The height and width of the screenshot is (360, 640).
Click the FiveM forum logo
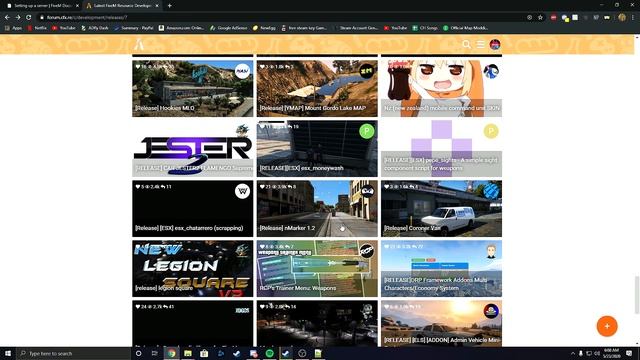pos(139,44)
